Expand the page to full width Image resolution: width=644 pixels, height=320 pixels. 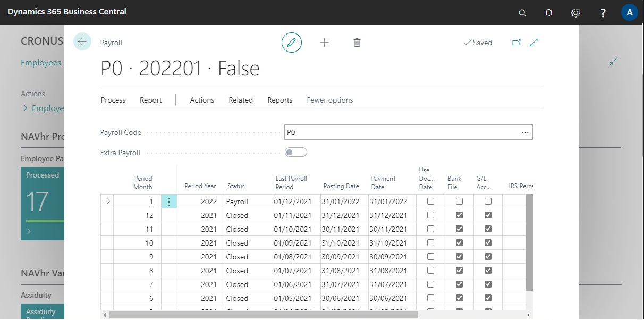(x=534, y=43)
